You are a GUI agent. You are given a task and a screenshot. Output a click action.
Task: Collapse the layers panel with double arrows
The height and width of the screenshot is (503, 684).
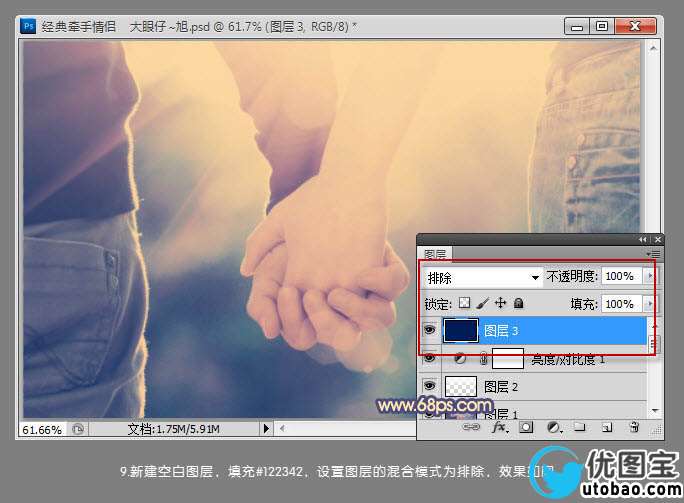coord(643,240)
